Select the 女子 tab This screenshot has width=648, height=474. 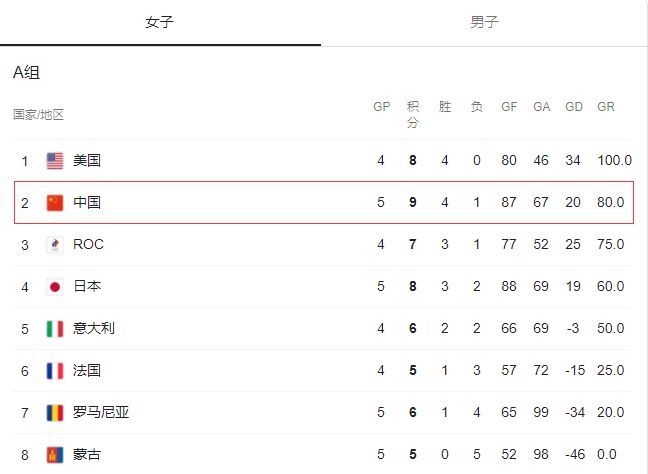(159, 22)
